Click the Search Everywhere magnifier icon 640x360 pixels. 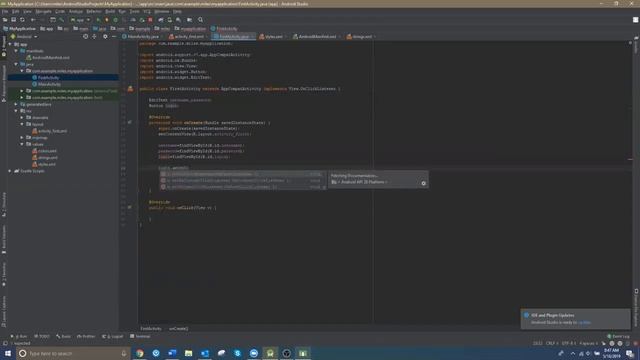coord(200,20)
